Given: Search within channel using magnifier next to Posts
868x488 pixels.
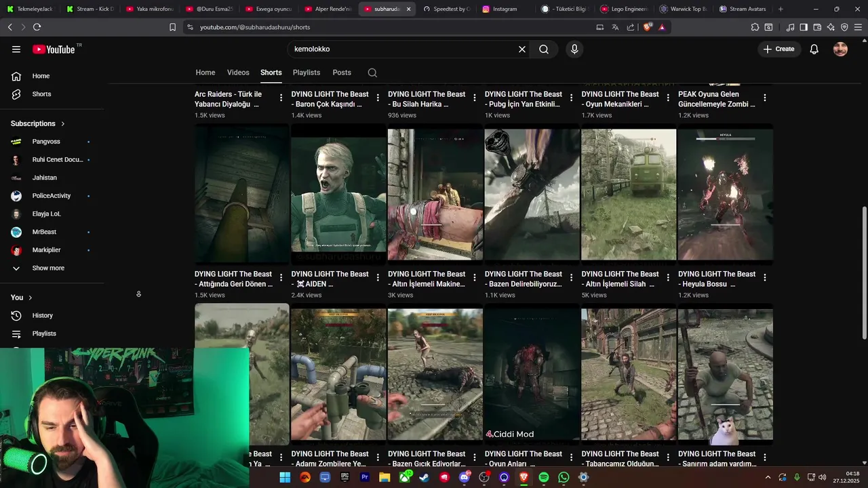Looking at the screenshot, I should pyautogui.click(x=372, y=73).
